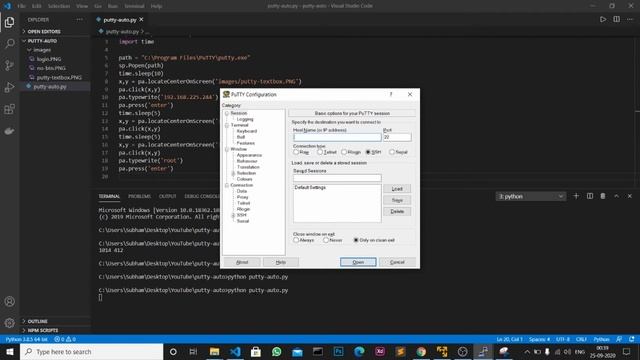640x360 pixels.
Task: Open the Source Control view
Action: click(9, 65)
